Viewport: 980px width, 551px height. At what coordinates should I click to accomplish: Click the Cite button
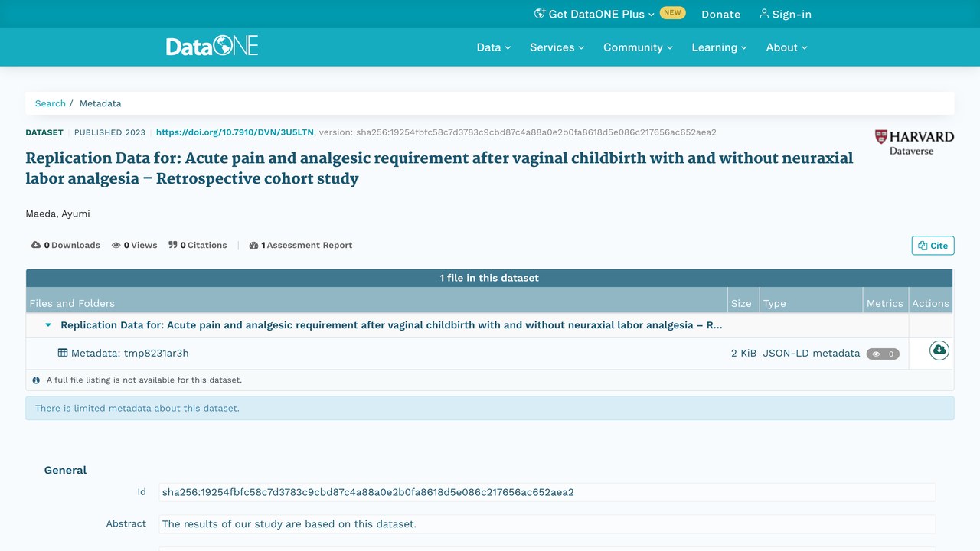pos(933,246)
